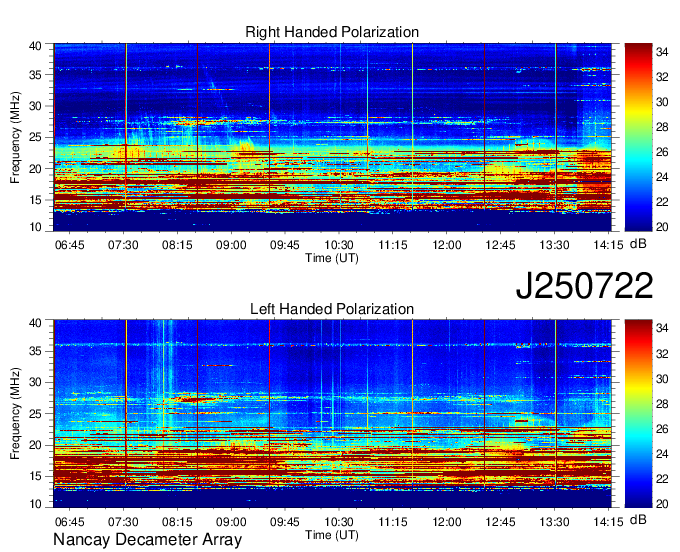Click the 10 MHz tick on the Right Handed plot
The height and width of the screenshot is (552, 680).
click(x=35, y=227)
